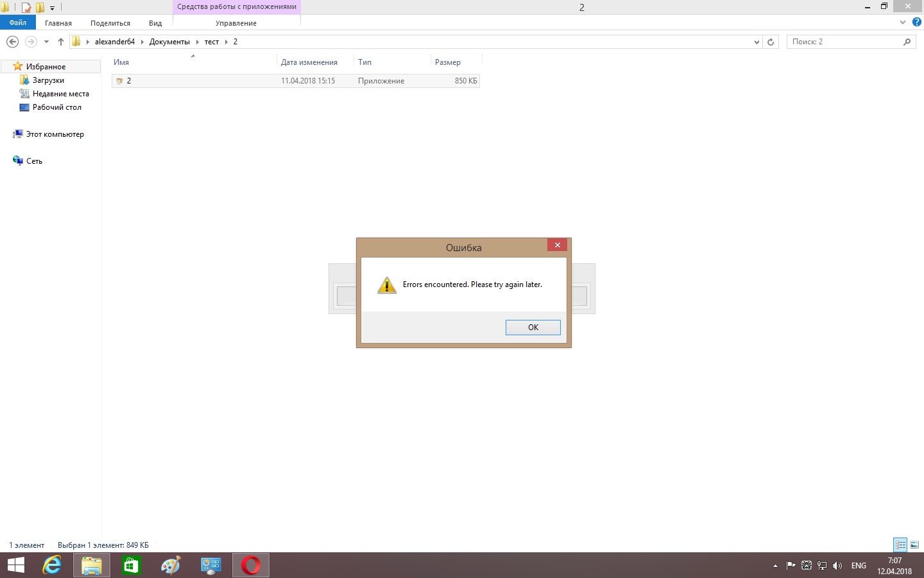
Task: Click the ENG language indicator
Action: tap(859, 566)
